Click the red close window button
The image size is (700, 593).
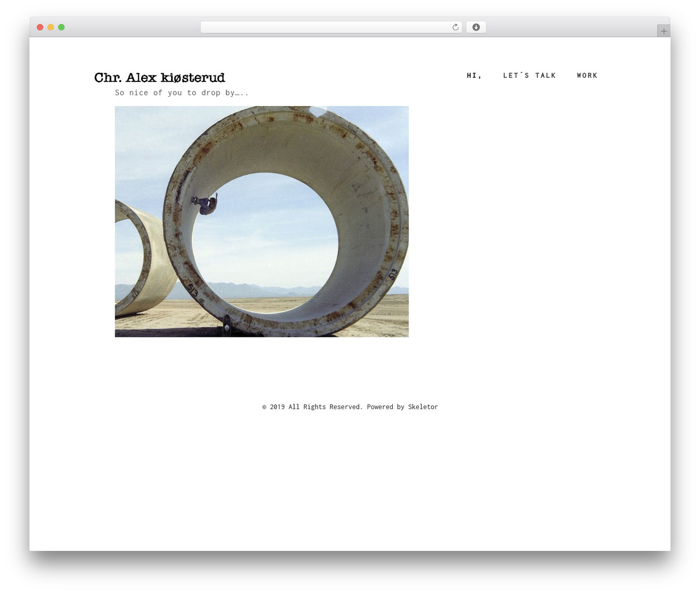click(40, 27)
